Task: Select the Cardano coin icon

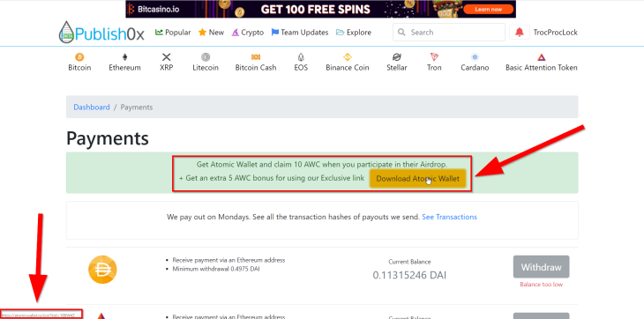Action: 475,57
